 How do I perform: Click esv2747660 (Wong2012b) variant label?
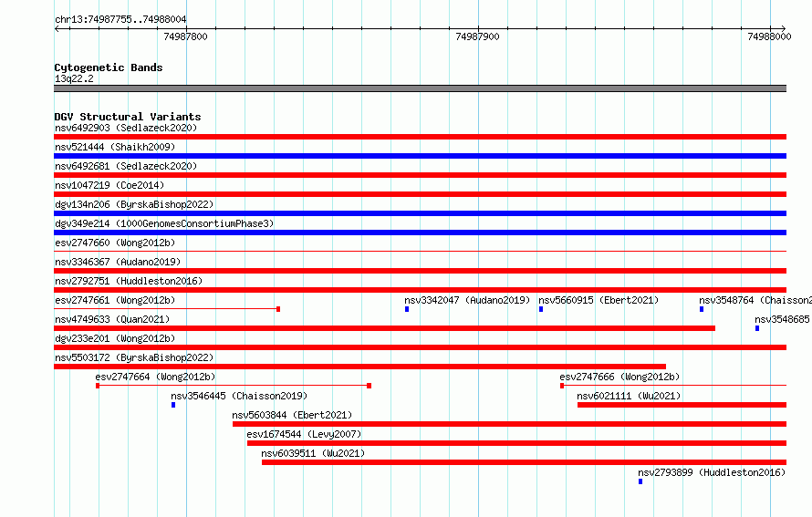(115, 243)
